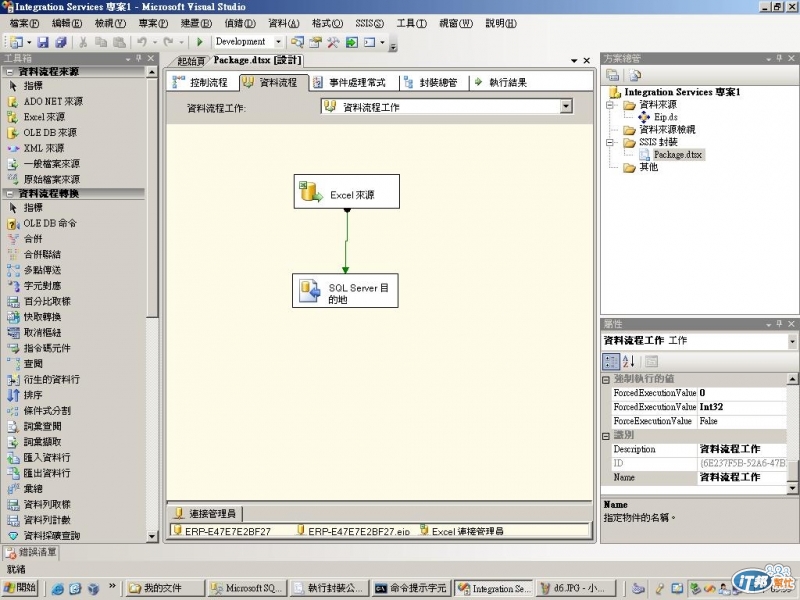The width and height of the screenshot is (800, 600).
Task: Click the Excel 來源 component on canvas
Action: click(x=347, y=192)
